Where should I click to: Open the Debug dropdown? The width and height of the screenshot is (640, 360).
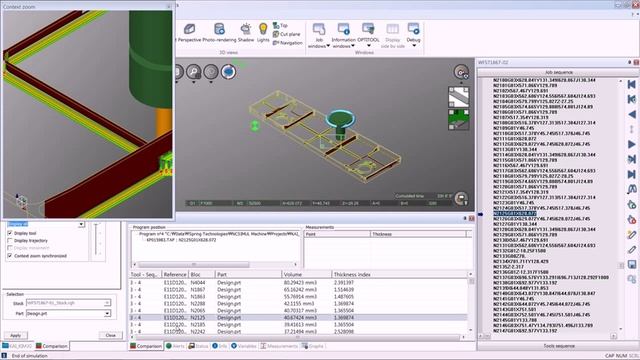click(x=413, y=36)
